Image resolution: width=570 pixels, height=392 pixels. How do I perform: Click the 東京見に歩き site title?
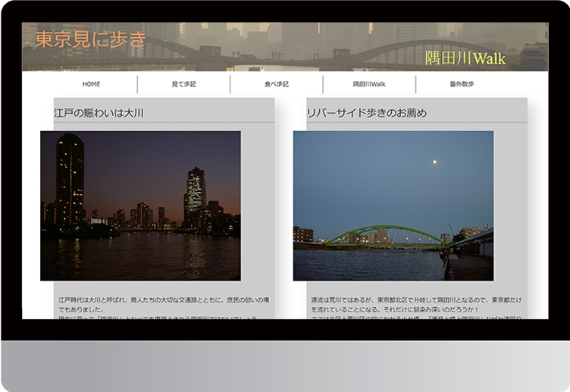click(90, 39)
